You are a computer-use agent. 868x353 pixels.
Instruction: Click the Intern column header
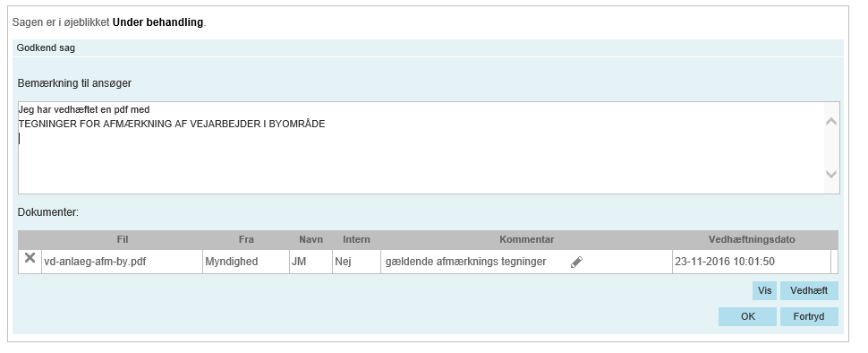click(x=356, y=239)
